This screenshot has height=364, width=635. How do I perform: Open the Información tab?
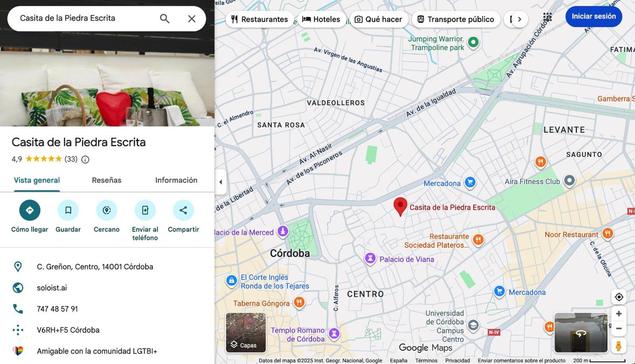(176, 180)
